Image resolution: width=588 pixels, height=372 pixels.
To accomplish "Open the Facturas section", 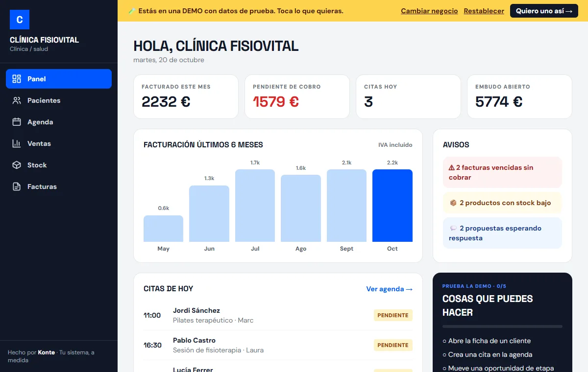I will tap(59, 186).
